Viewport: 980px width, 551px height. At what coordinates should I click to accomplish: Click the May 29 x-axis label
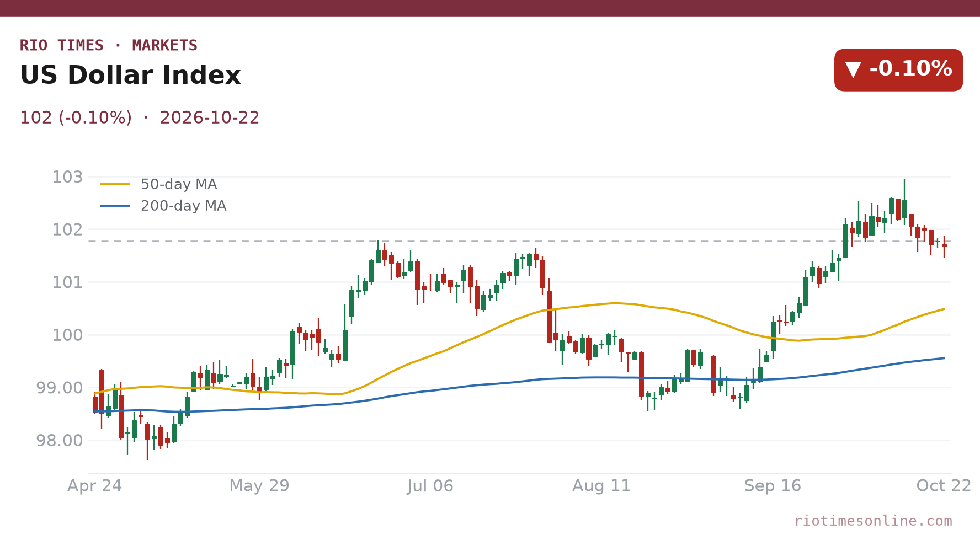(259, 486)
